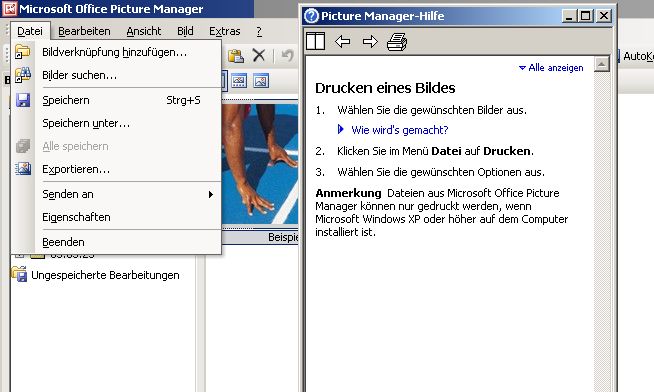Viewport: 654px width, 392px height.
Task: Choose Bilder suchen... menu entry
Action: (x=117, y=75)
